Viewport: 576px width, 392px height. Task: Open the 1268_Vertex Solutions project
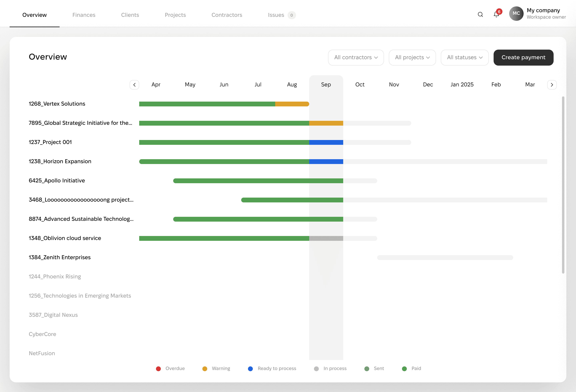point(57,104)
